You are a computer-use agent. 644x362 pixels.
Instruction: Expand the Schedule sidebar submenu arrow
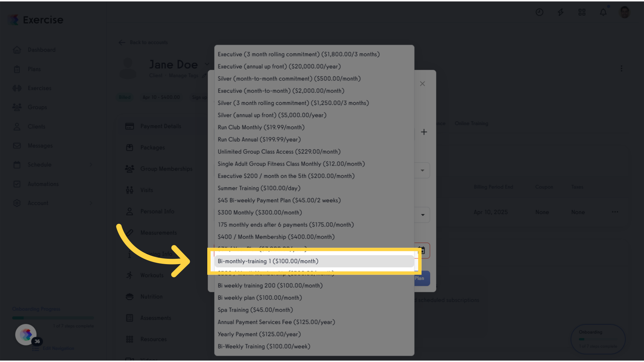coord(91,165)
